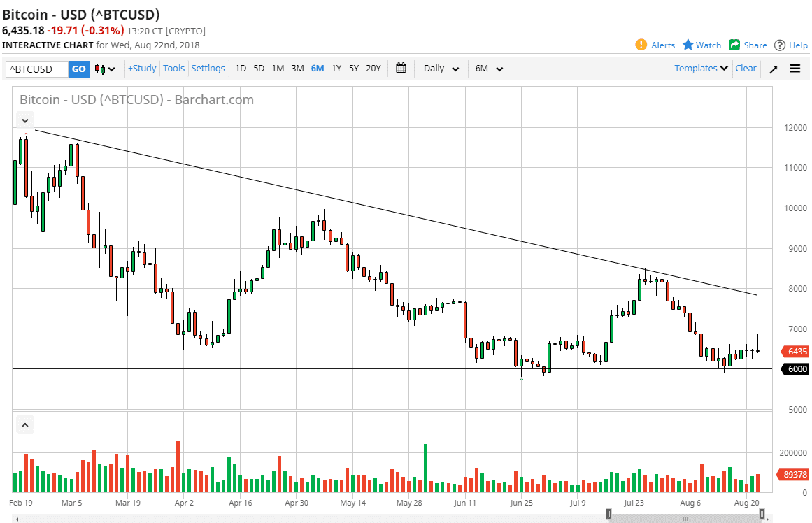This screenshot has height=523, width=812.
Task: Open Help via the question mark icon
Action: tap(778, 45)
